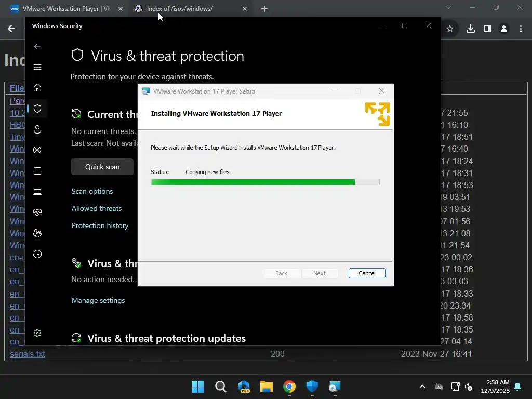The height and width of the screenshot is (399, 532).
Task: Open Microsoft Edge PRE from taskbar
Action: [244, 387]
